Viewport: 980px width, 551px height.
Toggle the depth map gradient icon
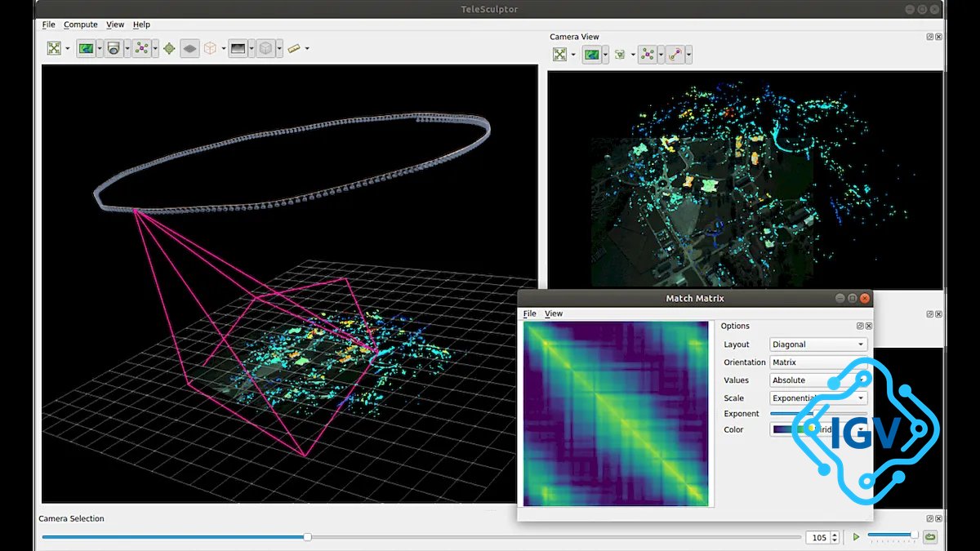point(238,48)
